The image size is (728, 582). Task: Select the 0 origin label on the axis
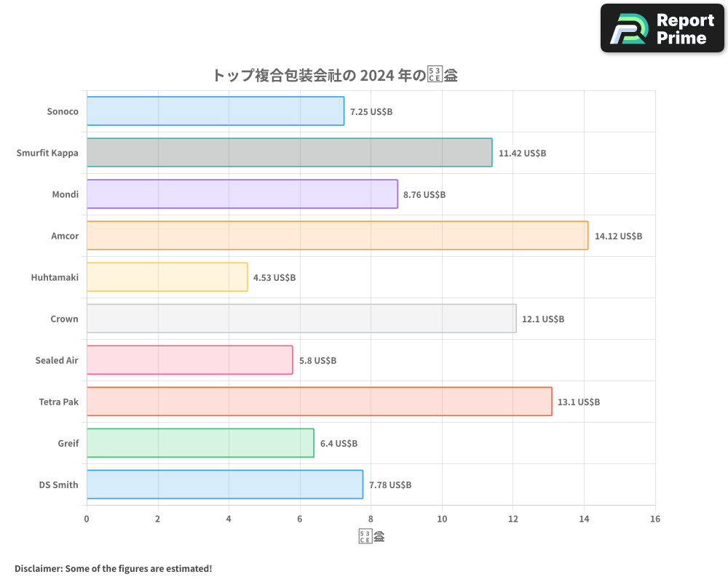click(x=87, y=519)
